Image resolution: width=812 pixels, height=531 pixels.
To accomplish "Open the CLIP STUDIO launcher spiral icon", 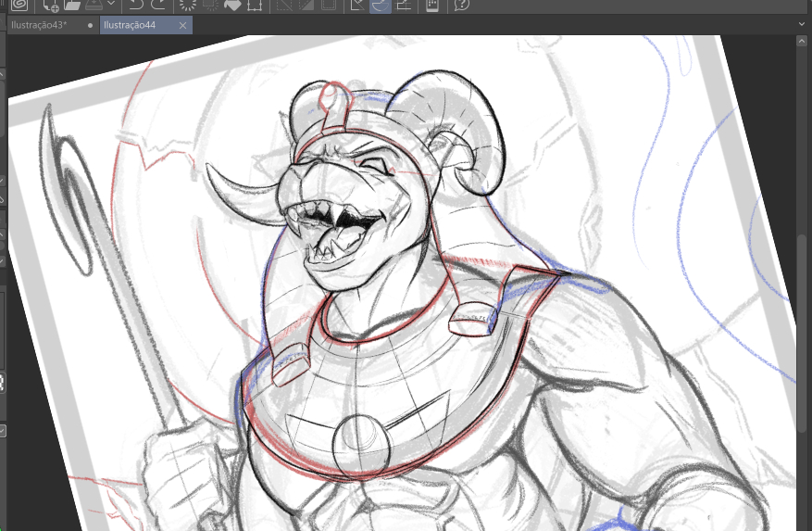I will click(x=19, y=5).
